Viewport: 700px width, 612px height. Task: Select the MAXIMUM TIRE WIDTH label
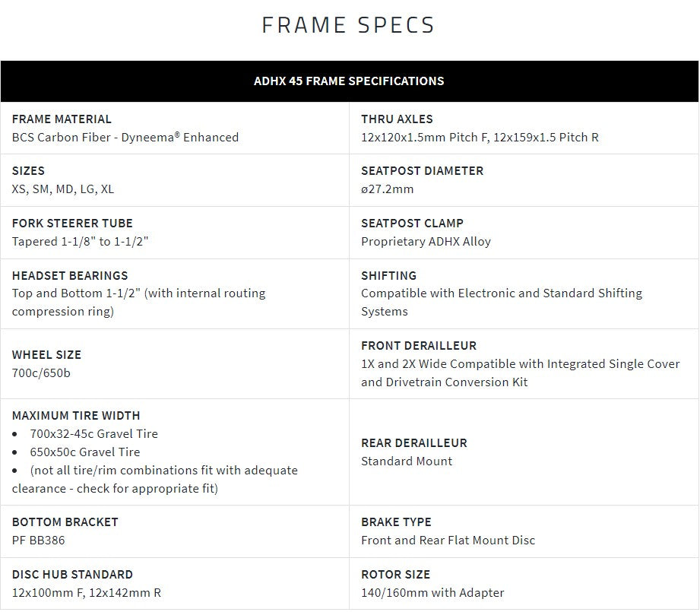point(76,416)
